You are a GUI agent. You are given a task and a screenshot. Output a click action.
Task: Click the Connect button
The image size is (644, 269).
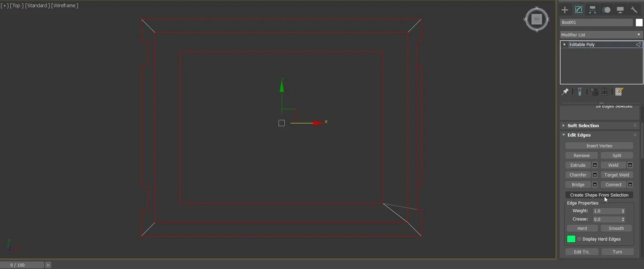tap(613, 185)
